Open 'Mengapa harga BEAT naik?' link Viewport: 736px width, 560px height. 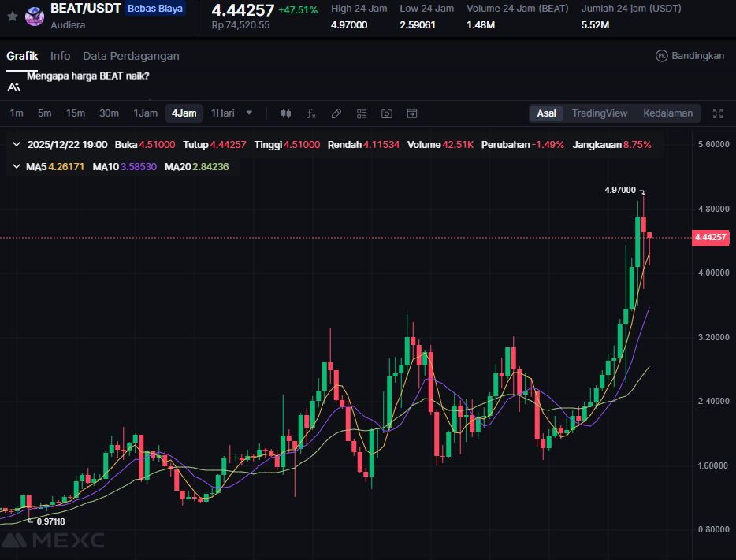click(x=87, y=76)
